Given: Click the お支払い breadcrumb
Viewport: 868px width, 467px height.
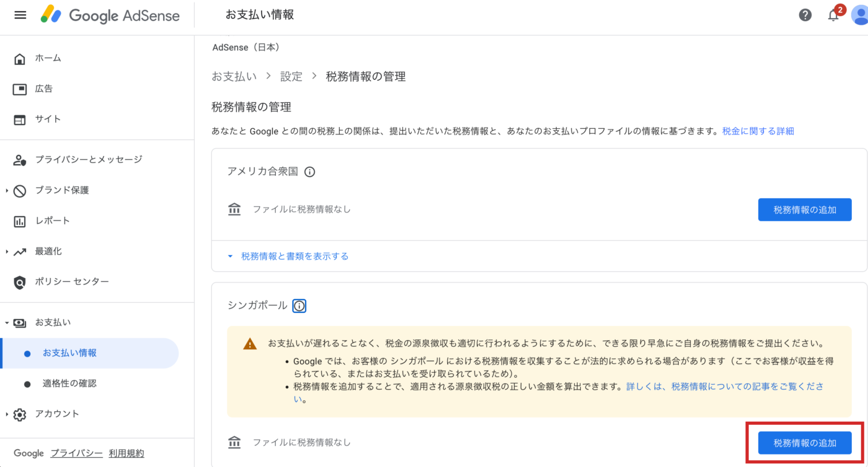Looking at the screenshot, I should point(234,77).
